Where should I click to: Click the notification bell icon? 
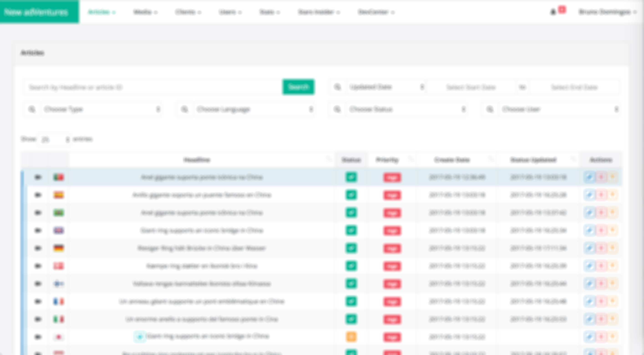(x=553, y=12)
